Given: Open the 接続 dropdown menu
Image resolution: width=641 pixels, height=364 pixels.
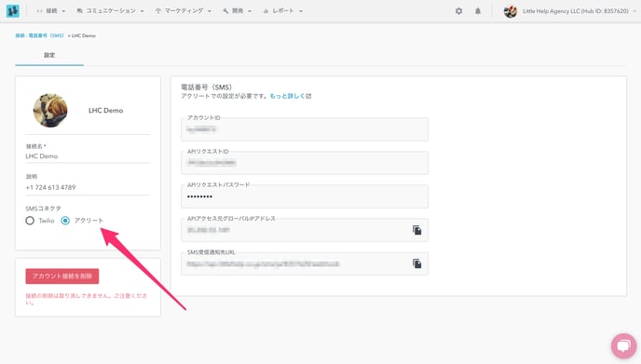Looking at the screenshot, I should (x=51, y=11).
